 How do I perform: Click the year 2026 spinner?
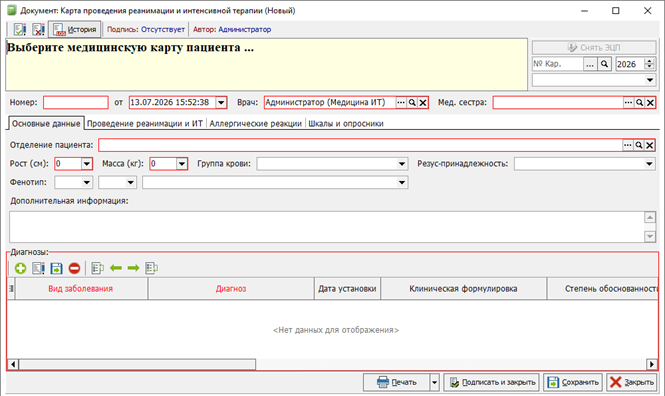tap(649, 64)
